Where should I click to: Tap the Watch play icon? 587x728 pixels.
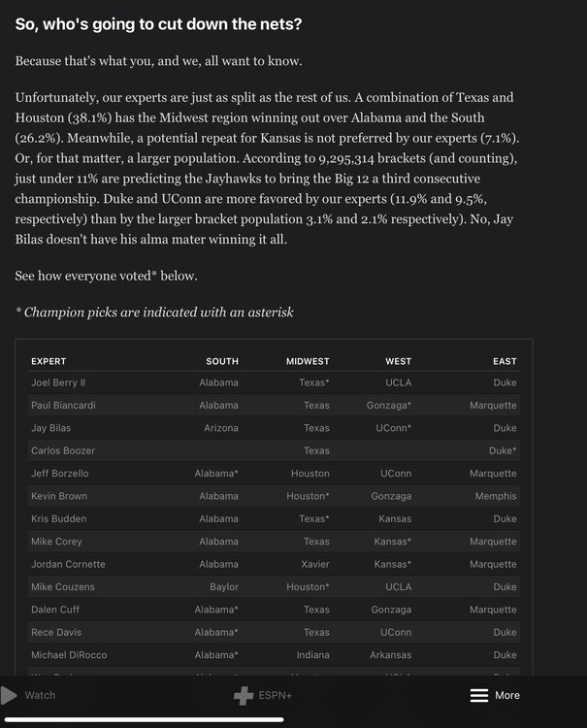point(9,695)
